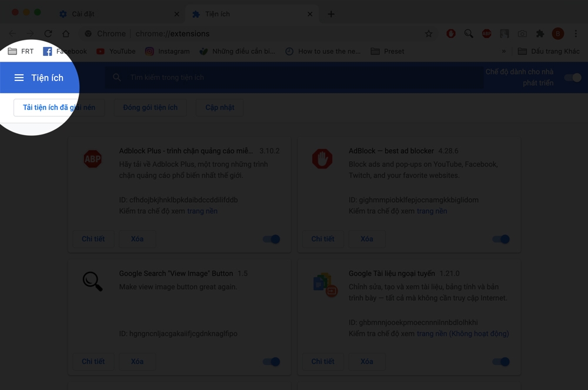The width and height of the screenshot is (588, 390).
Task: Disable the Google Tài liệu ngoại tuyến extension
Action: coord(500,362)
